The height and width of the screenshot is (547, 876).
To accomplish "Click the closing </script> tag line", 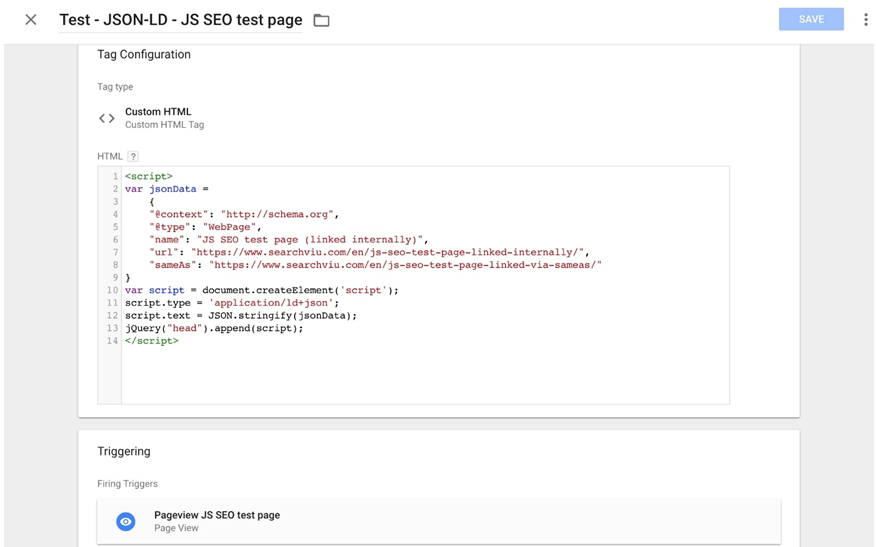I will (152, 341).
